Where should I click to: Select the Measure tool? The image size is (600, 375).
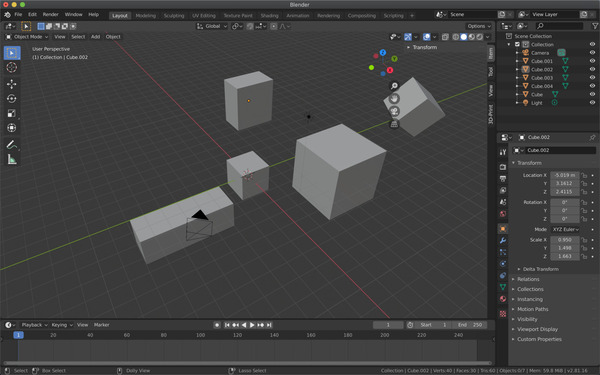pyautogui.click(x=12, y=159)
